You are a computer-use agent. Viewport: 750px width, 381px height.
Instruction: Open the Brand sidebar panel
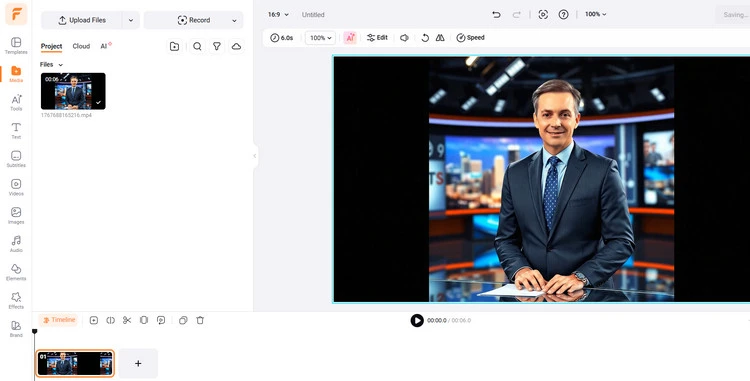click(16, 328)
